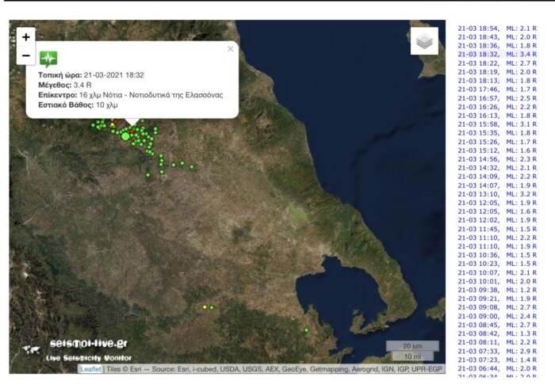Image resolution: width=555 pixels, height=392 pixels.
Task: Zoom out on the map
Action: pyautogui.click(x=26, y=55)
